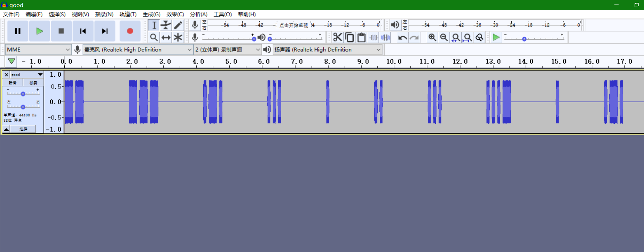Adjust the track gain slider
Viewport: 644px width, 252px height.
(23, 93)
